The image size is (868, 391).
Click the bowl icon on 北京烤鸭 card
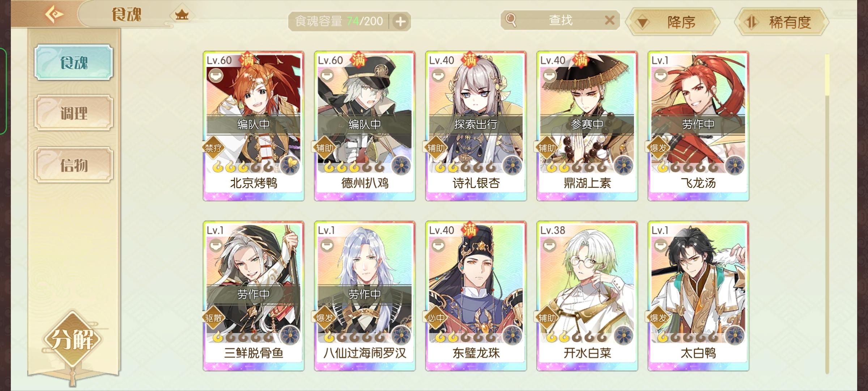click(216, 76)
